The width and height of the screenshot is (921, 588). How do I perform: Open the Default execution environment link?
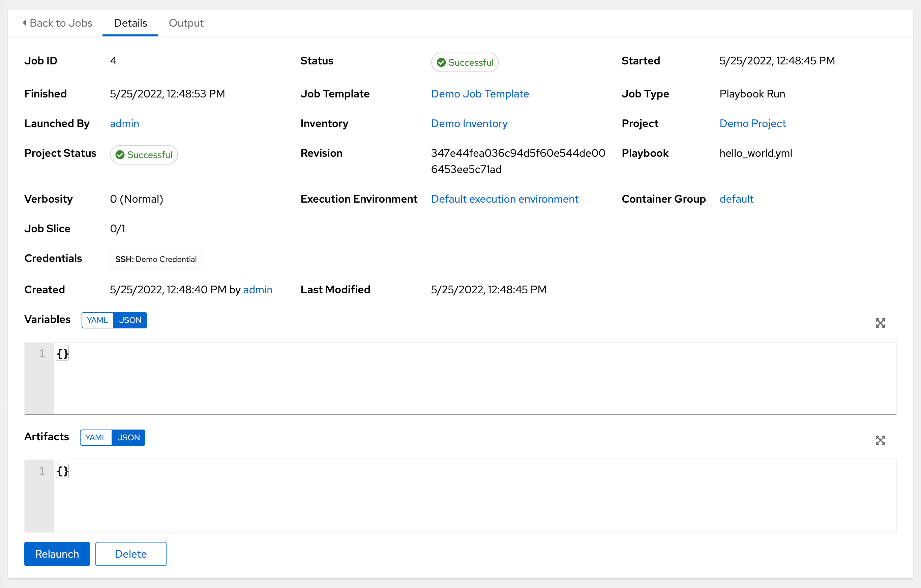(x=504, y=199)
